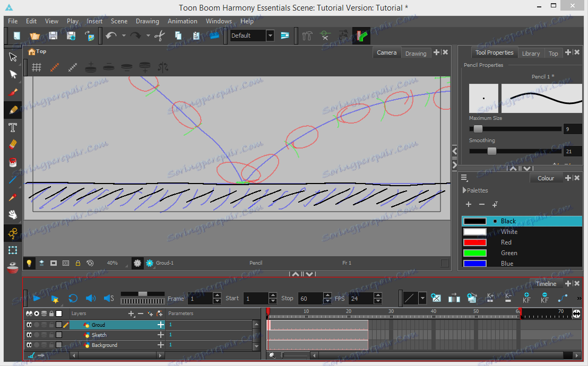Image resolution: width=588 pixels, height=366 pixels.
Task: Select the Red colour swatch
Action: coord(475,242)
